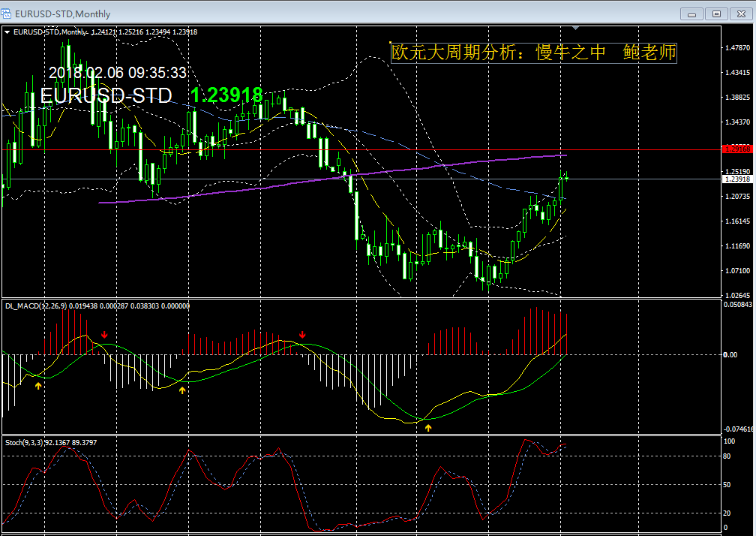
Task: Select the 2018.02.06 09:35:33 timestamp label
Action: (118, 73)
